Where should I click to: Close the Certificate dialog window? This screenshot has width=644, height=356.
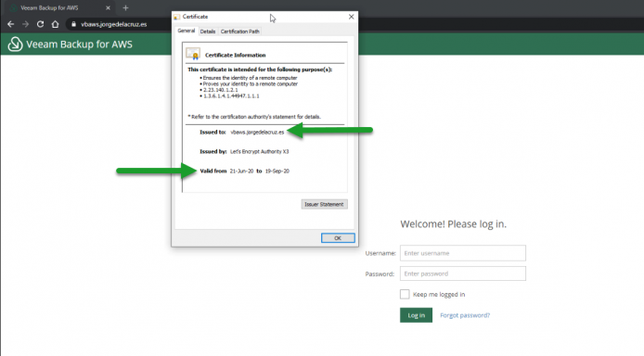[x=351, y=17]
